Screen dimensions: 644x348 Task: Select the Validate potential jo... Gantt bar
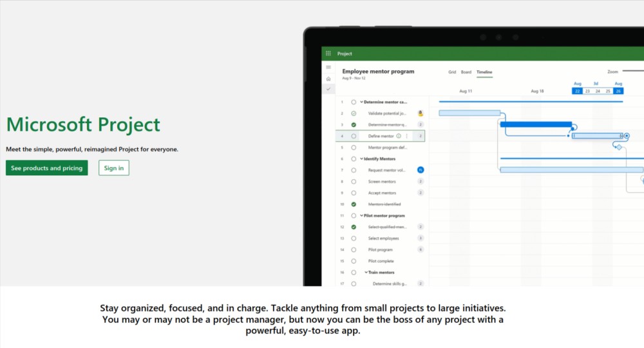click(x=469, y=113)
